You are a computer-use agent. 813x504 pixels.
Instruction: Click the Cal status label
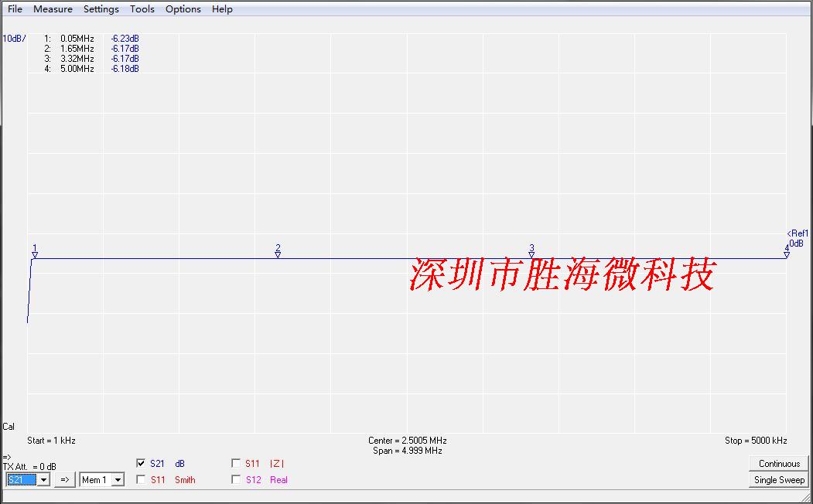(9, 427)
